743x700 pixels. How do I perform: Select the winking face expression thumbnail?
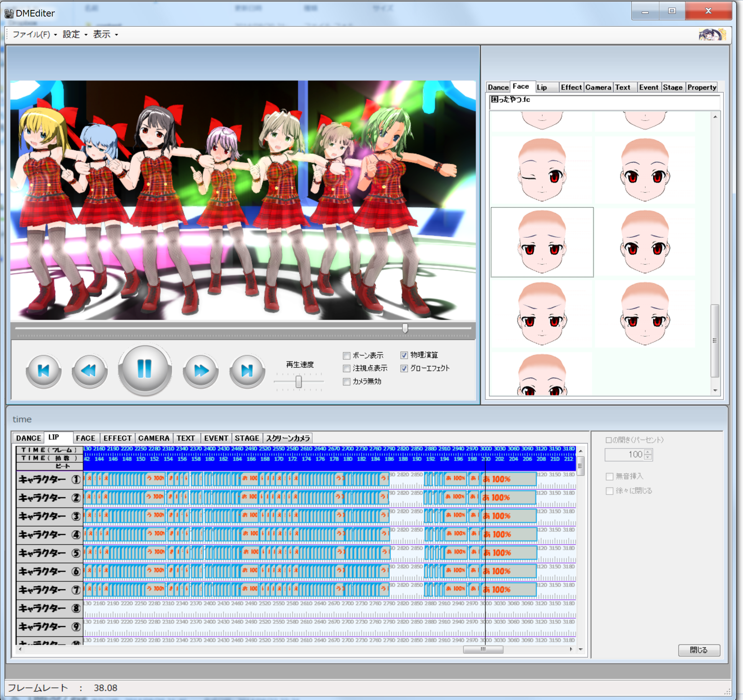coord(542,170)
